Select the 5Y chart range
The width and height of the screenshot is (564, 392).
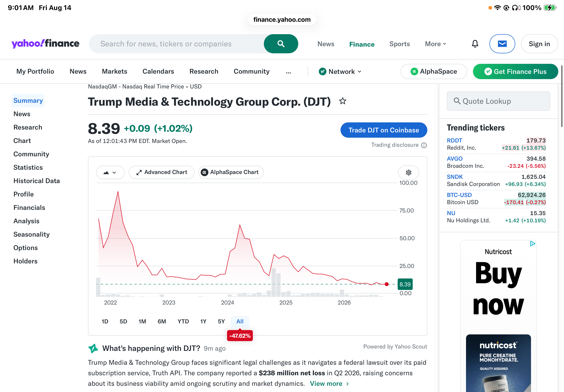[x=221, y=321]
